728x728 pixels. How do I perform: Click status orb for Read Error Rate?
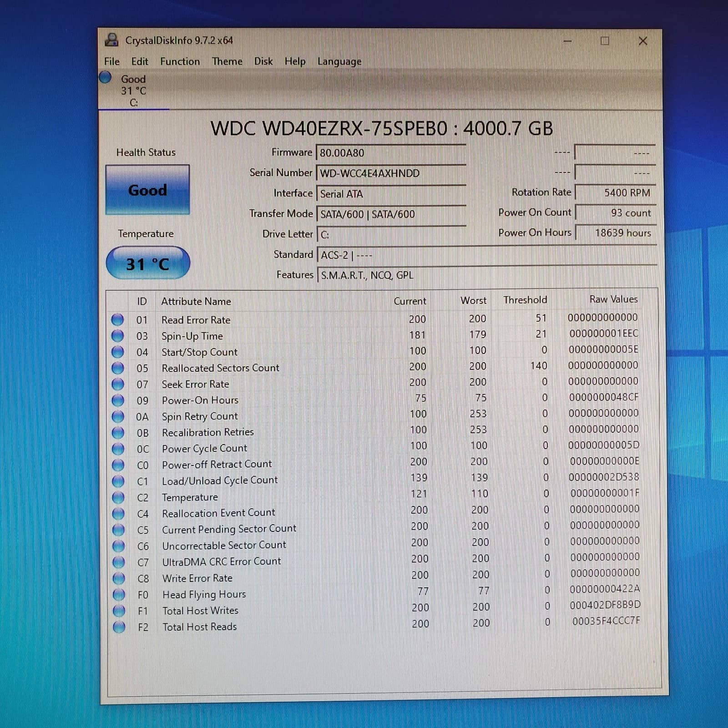pos(117,319)
